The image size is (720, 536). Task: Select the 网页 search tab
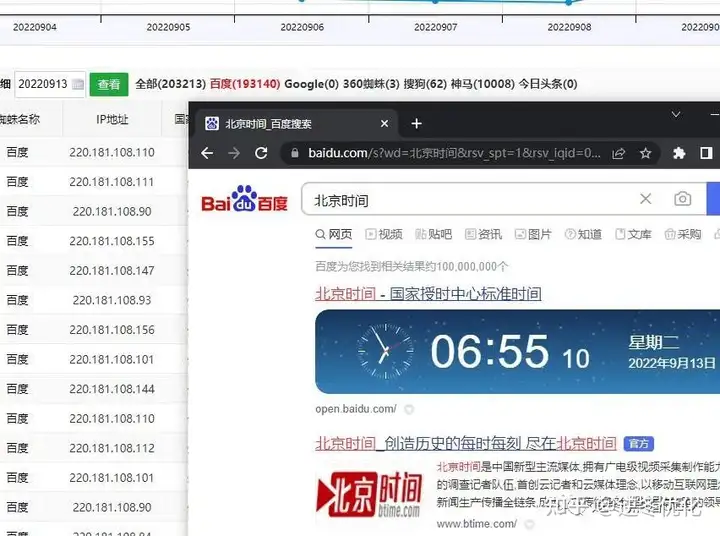click(334, 234)
